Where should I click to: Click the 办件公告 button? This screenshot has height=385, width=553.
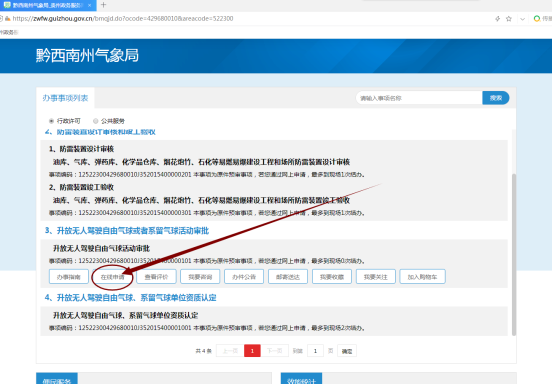[x=244, y=277]
